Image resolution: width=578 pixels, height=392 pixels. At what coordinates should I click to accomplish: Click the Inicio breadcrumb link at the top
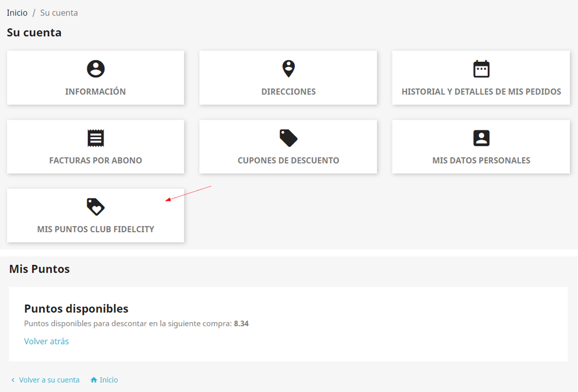(17, 13)
